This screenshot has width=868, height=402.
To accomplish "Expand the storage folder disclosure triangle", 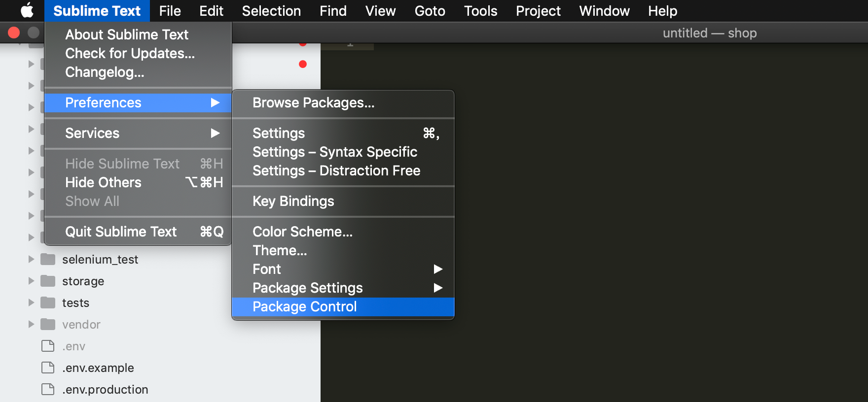I will tap(31, 281).
